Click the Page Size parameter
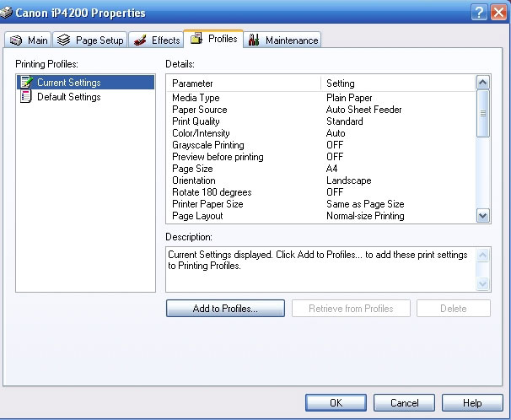Viewport: 511px width, 420px height. pyautogui.click(x=192, y=169)
